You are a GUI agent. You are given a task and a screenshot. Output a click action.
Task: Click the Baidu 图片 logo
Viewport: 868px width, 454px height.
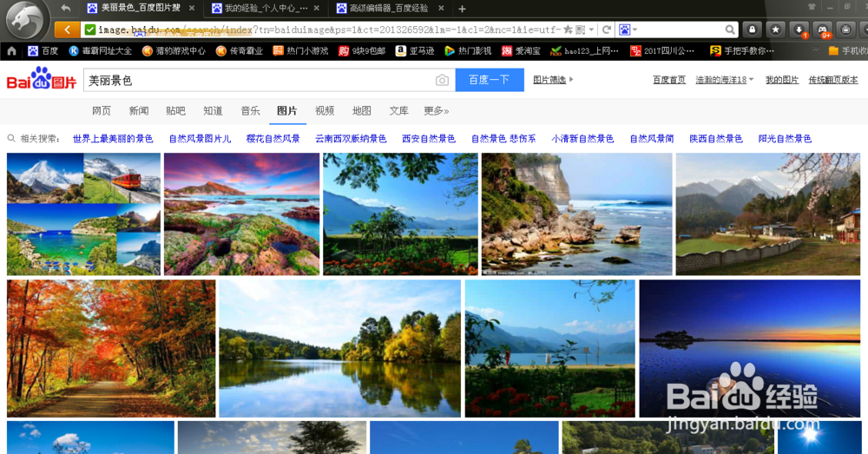tap(41, 79)
